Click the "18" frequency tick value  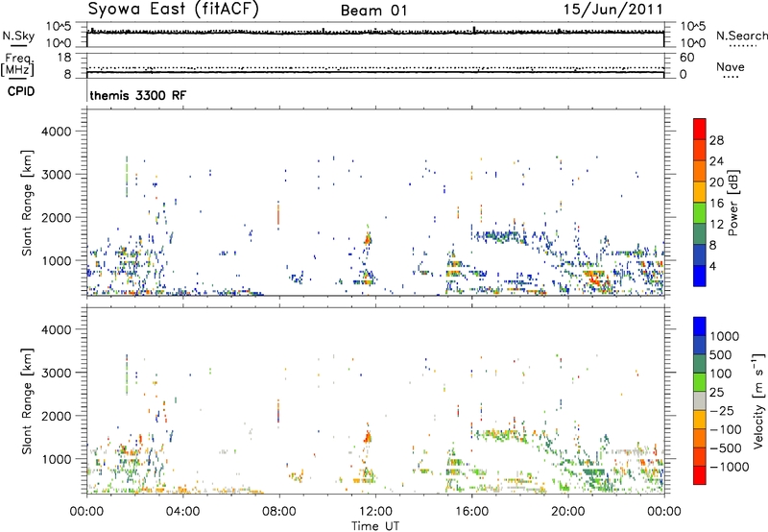[x=64, y=58]
